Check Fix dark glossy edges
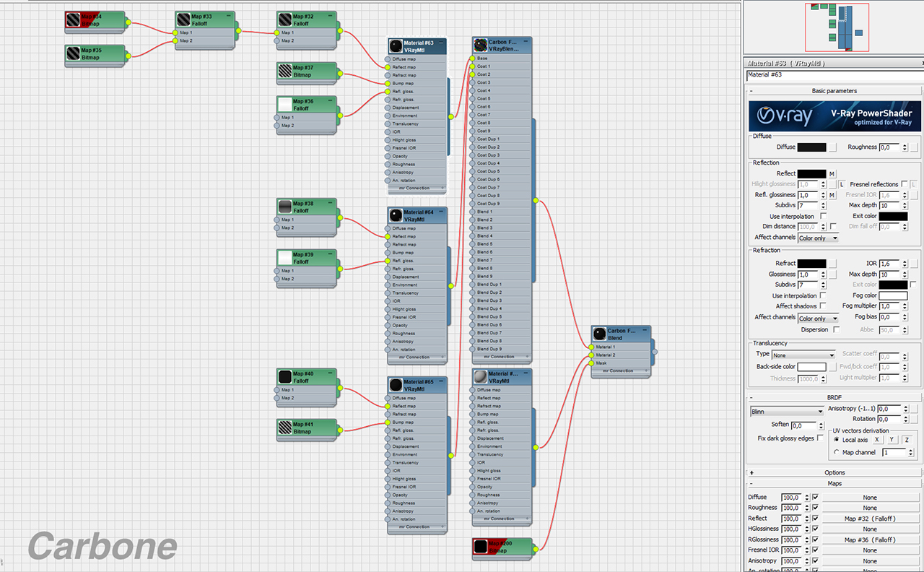Screen dimensions: 924x572 [x=820, y=438]
